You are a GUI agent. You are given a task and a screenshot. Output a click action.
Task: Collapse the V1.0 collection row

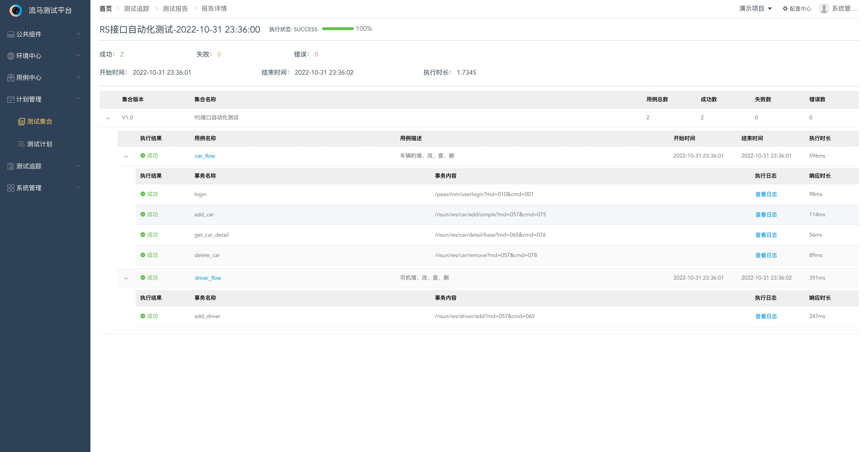108,118
